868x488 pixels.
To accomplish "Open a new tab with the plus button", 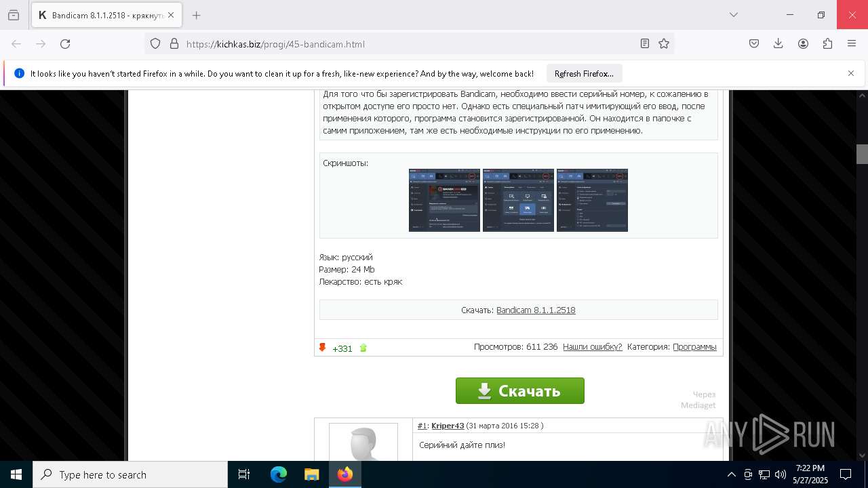I will pos(196,15).
